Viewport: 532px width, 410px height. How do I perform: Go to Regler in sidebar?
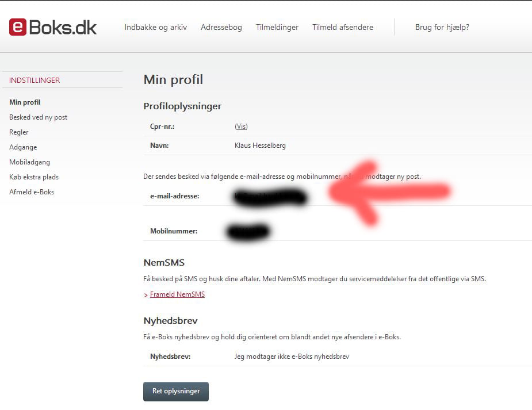[18, 132]
